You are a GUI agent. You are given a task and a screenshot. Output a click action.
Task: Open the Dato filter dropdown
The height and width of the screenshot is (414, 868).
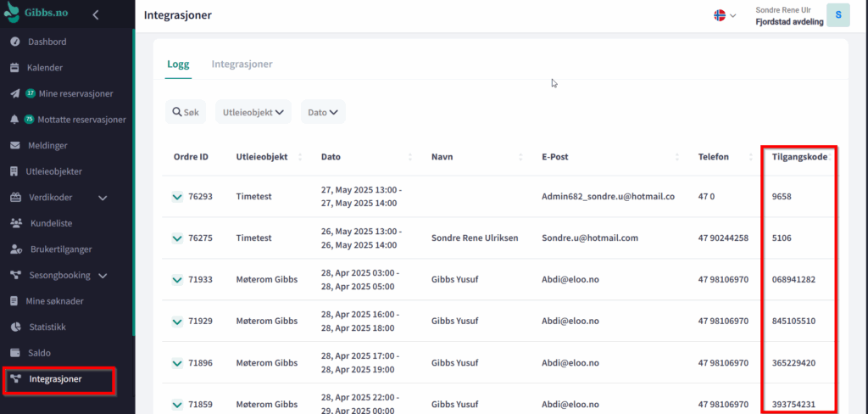(323, 112)
